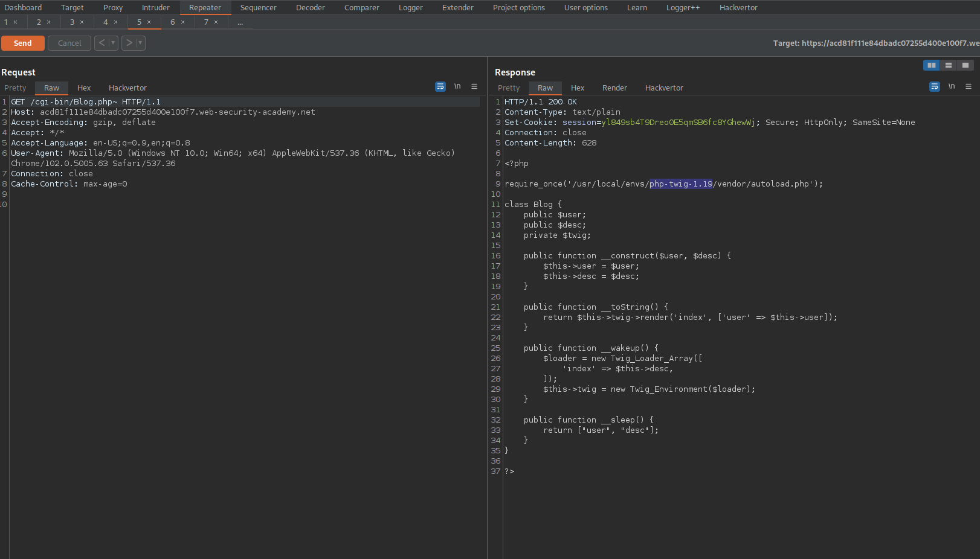
Task: Switch to Repeater sub-tab 3
Action: pos(73,22)
